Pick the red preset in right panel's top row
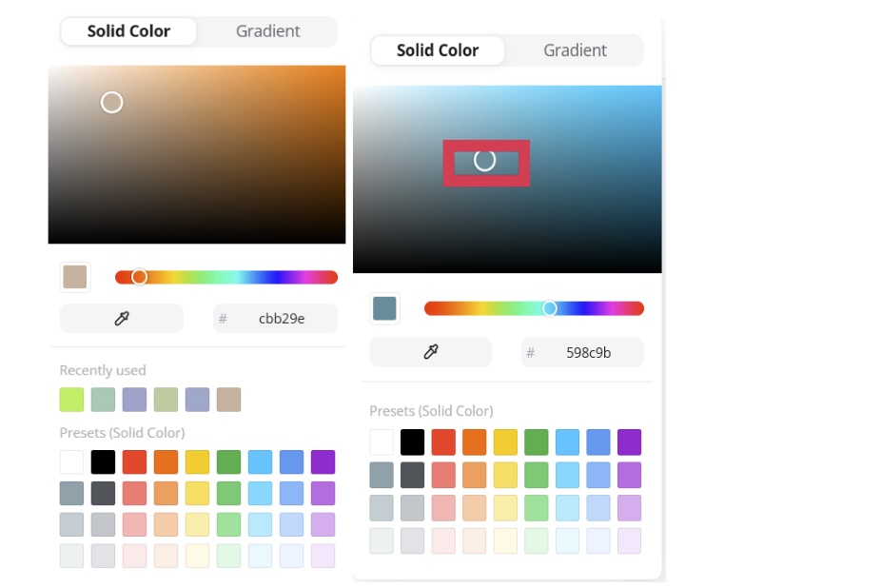Viewport: 881px width, 588px height. 443,442
